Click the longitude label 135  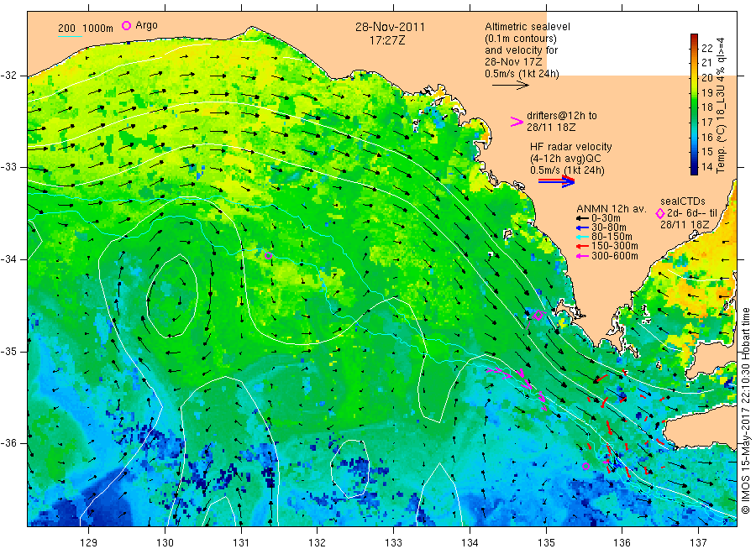pos(546,543)
